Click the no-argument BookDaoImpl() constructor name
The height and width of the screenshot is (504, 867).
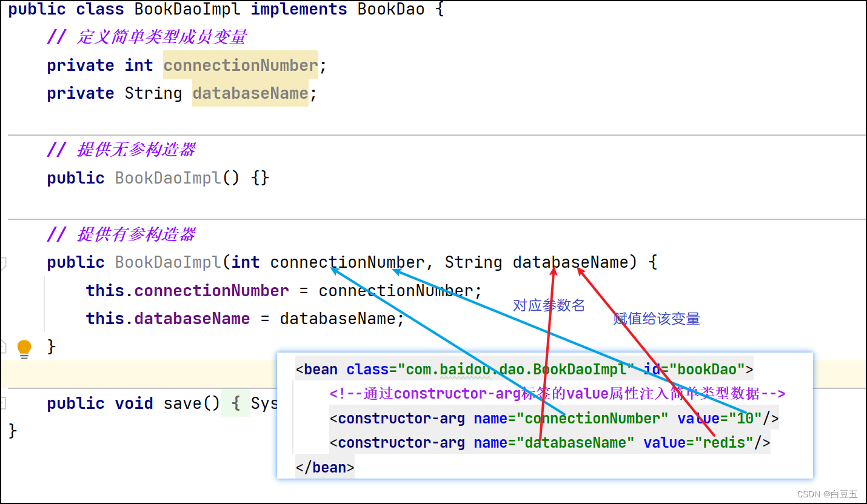[x=168, y=178]
